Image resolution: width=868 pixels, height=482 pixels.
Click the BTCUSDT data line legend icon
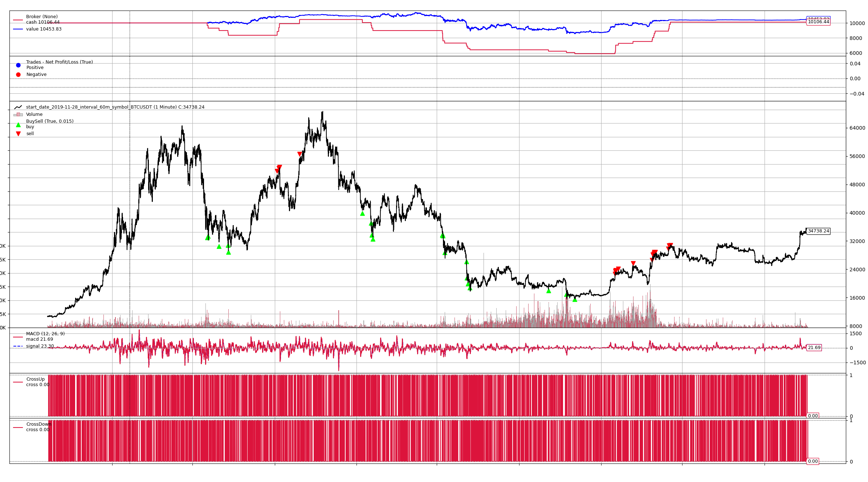(18, 107)
